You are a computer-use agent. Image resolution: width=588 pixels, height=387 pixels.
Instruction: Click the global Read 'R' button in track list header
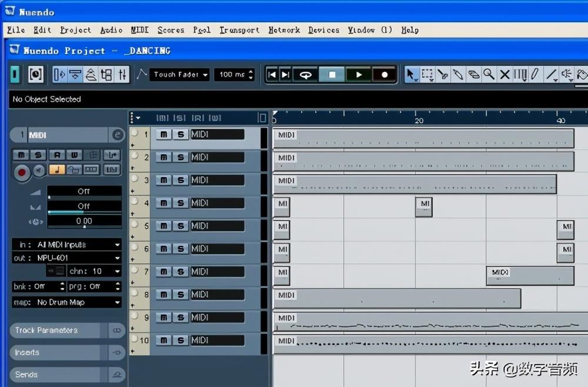(x=198, y=118)
